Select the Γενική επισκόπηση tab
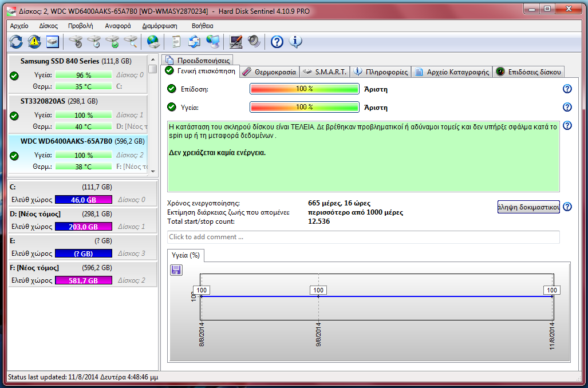This screenshot has width=588, height=388. 200,71
